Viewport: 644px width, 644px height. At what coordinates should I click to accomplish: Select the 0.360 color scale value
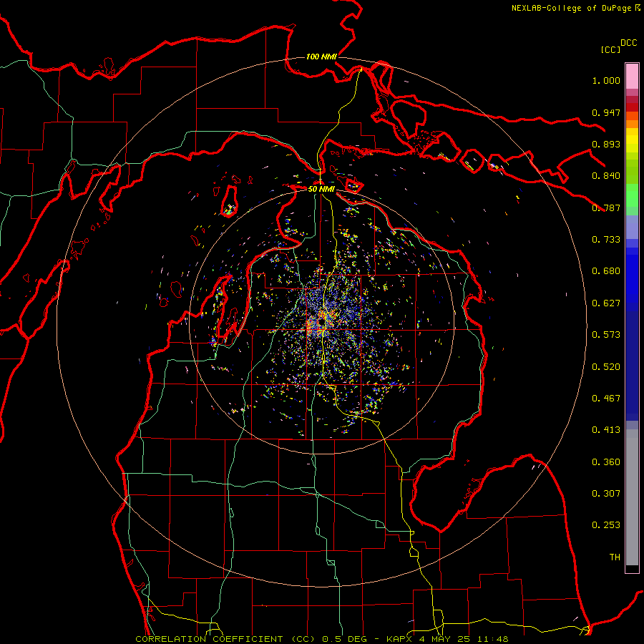pos(606,462)
